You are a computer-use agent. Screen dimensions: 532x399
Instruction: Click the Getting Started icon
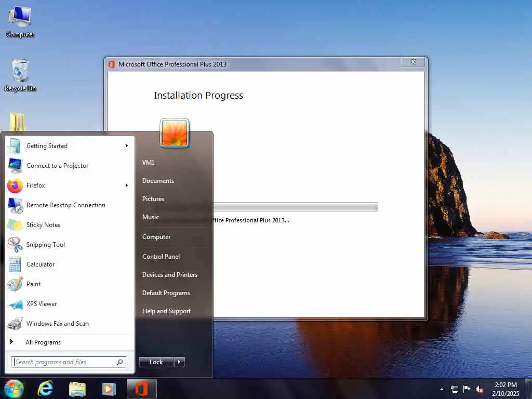pyautogui.click(x=14, y=146)
